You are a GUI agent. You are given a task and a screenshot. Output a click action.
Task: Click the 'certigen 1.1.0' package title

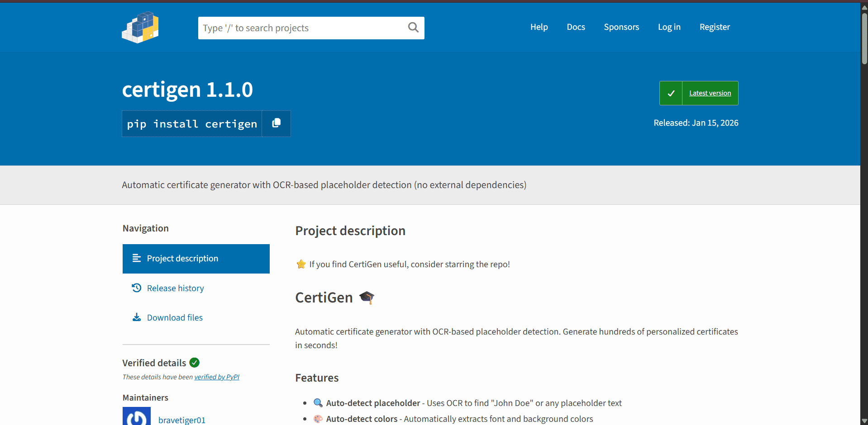click(x=187, y=90)
